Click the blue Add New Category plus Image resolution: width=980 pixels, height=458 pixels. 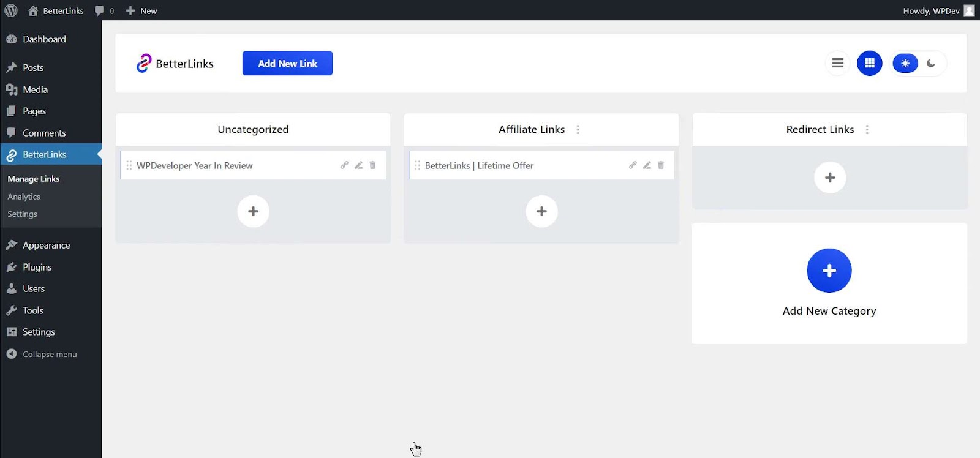[829, 271]
